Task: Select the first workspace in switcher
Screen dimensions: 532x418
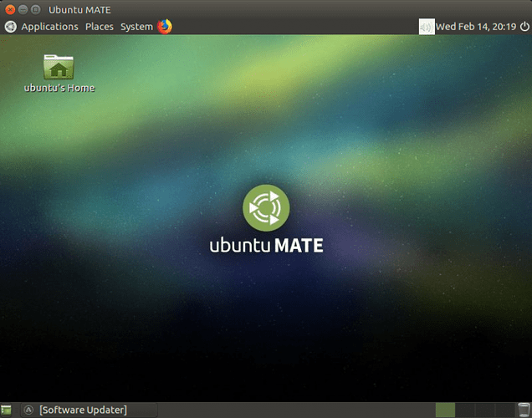Action: pos(445,410)
